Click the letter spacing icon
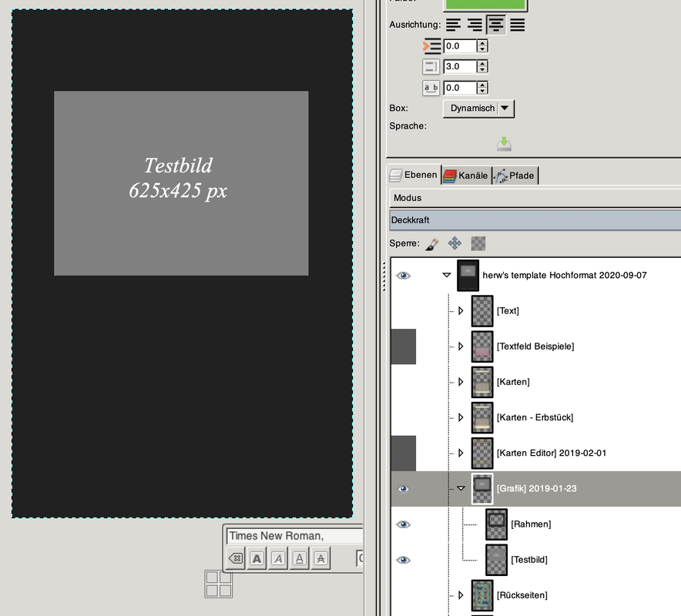 (x=431, y=88)
